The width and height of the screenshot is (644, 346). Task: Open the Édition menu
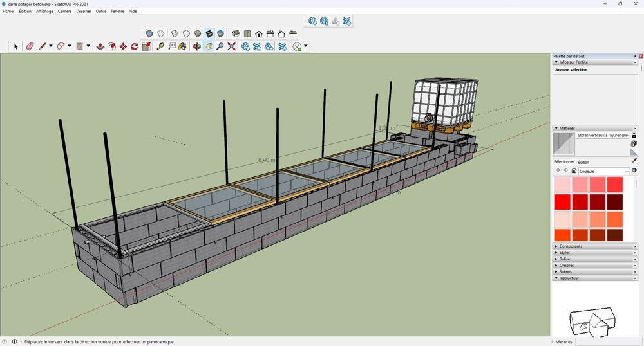point(25,11)
